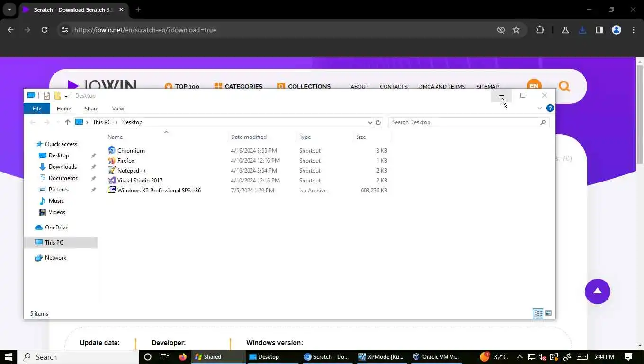Switch to Details view layout button
The image size is (644, 364).
pyautogui.click(x=538, y=314)
